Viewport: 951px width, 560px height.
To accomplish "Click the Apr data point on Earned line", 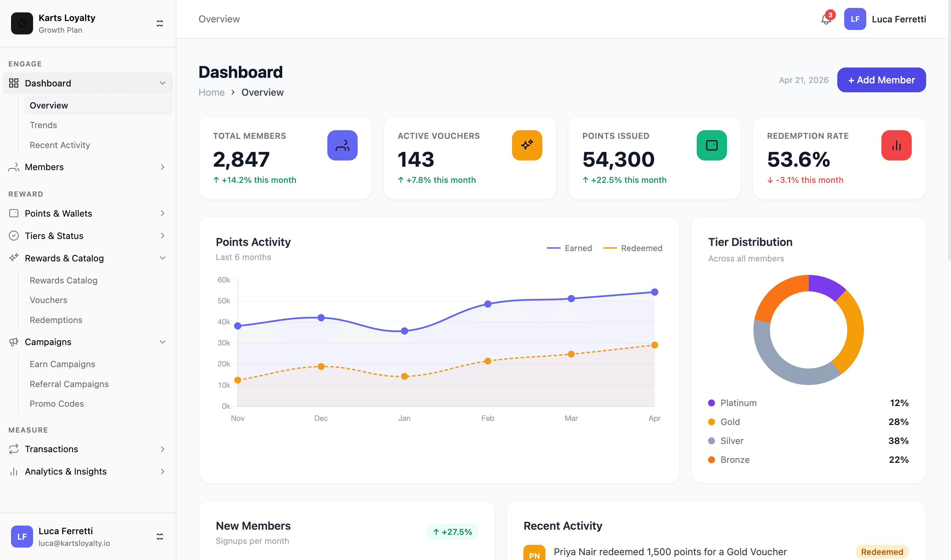I will tap(654, 292).
